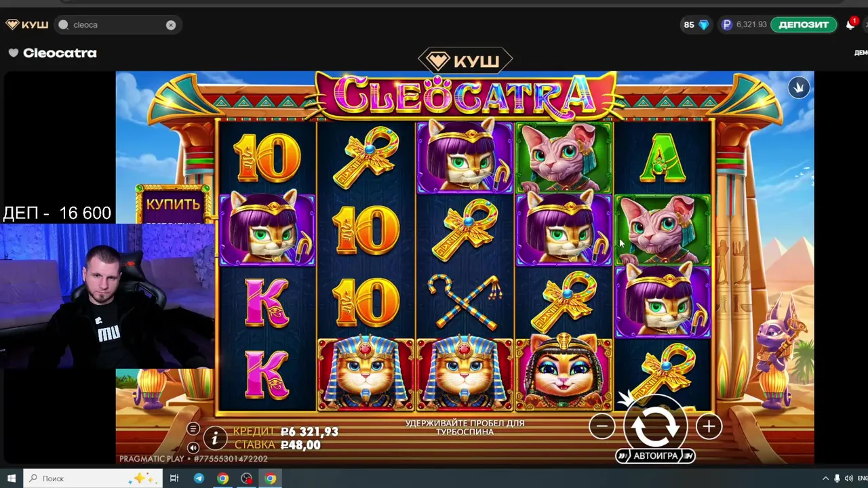Viewport: 868px width, 488px height.
Task: Click the blue diamond gems counter
Action: (x=696, y=24)
